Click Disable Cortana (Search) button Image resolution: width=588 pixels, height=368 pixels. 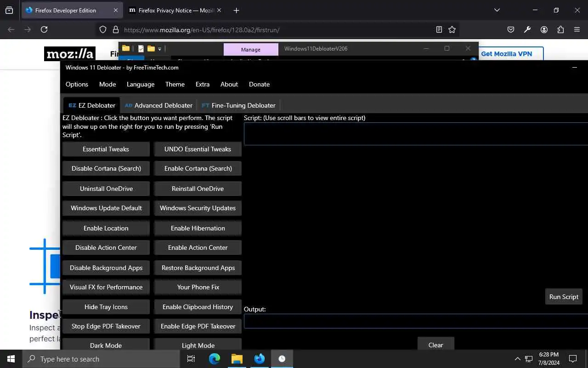point(106,168)
